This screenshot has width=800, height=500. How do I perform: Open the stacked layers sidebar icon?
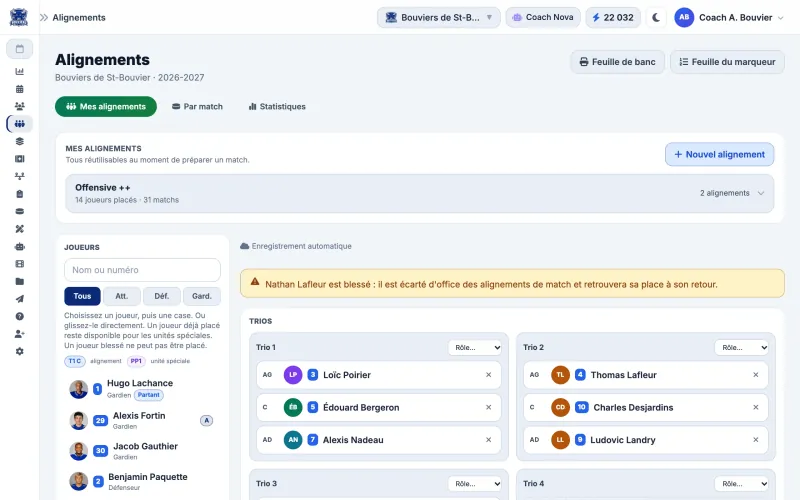[19, 141]
